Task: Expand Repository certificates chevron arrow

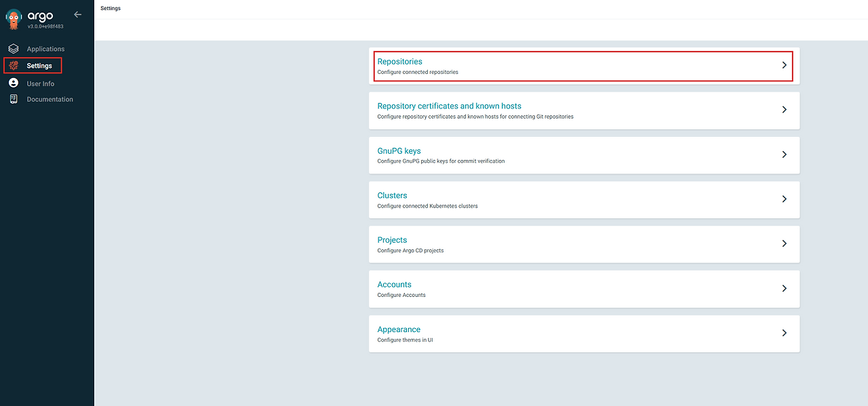Action: [785, 110]
